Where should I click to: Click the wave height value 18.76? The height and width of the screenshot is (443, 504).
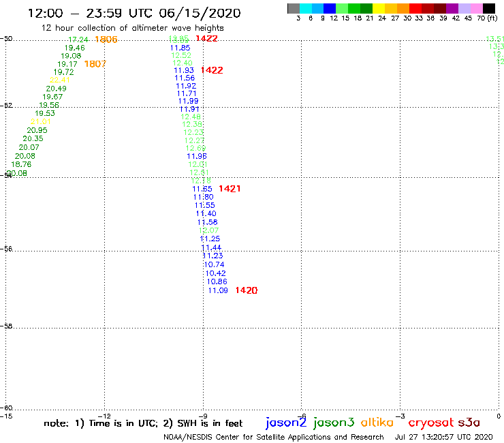21,164
